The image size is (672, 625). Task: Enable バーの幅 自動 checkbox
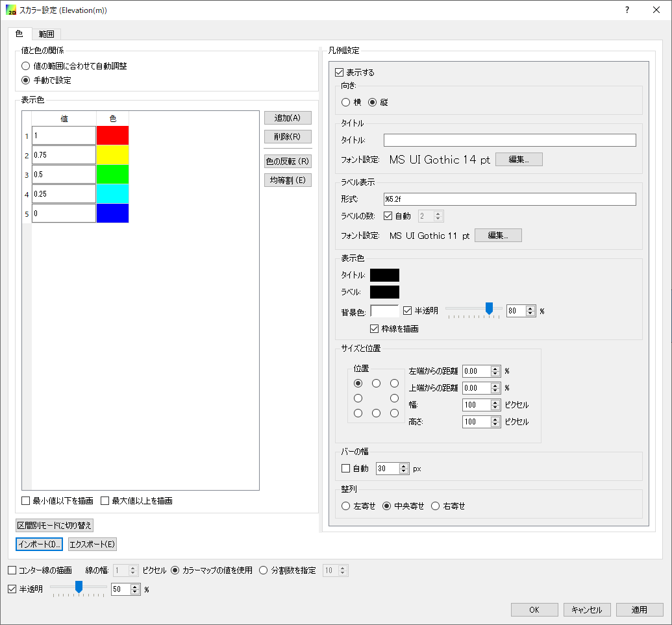click(x=346, y=469)
